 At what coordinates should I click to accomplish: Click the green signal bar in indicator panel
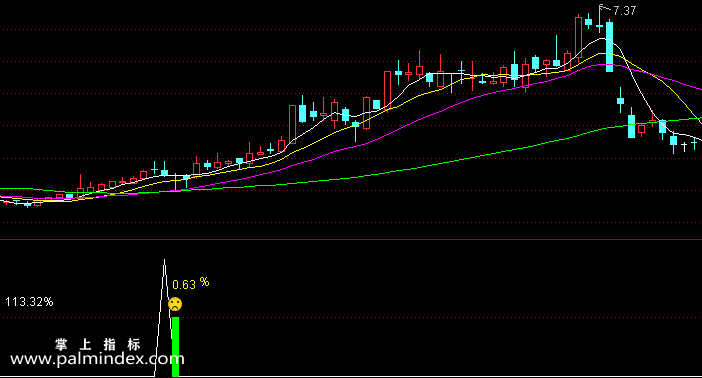click(x=176, y=347)
